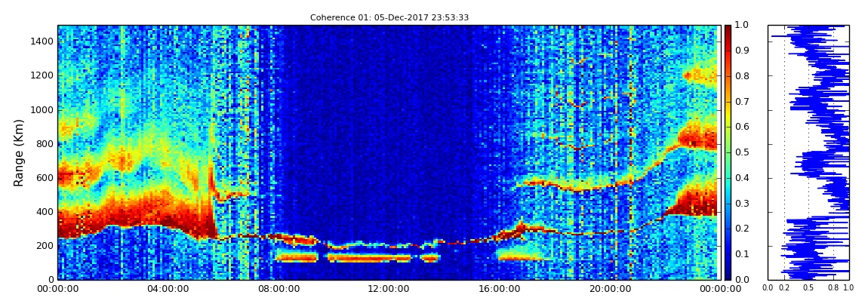Click the colorbar 0.8 label
The height and width of the screenshot is (307, 868).
click(x=740, y=76)
